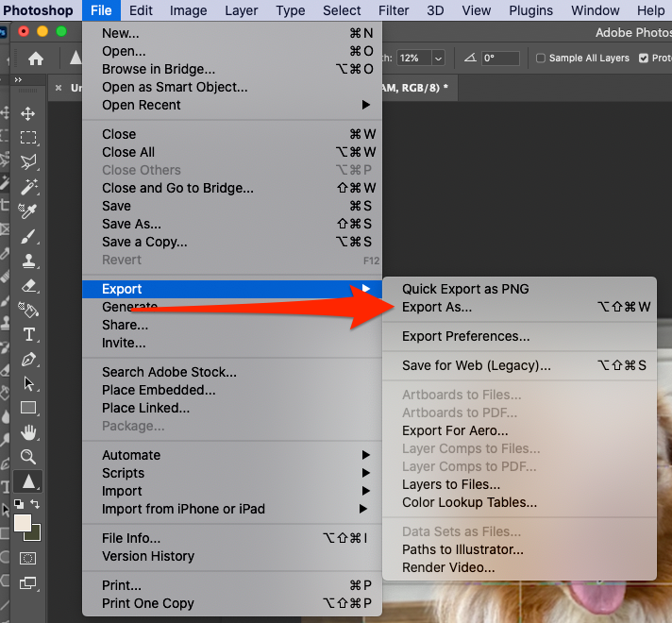Click the background color swatch
Image resolution: width=672 pixels, height=623 pixels.
pyautogui.click(x=35, y=535)
